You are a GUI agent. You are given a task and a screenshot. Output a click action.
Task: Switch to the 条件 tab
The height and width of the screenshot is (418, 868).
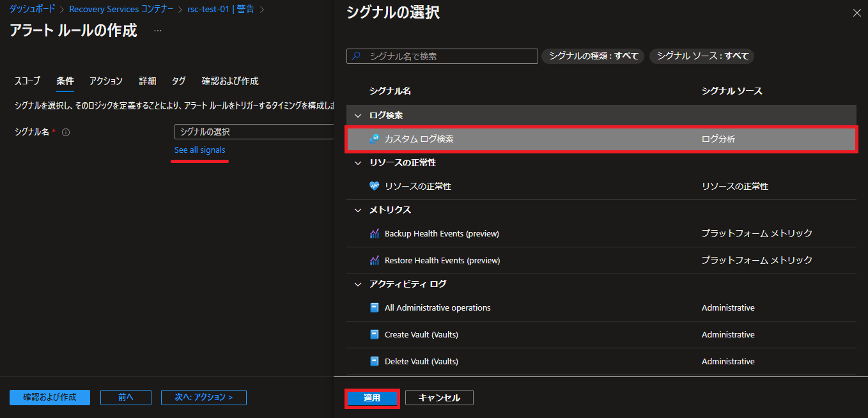coord(65,81)
